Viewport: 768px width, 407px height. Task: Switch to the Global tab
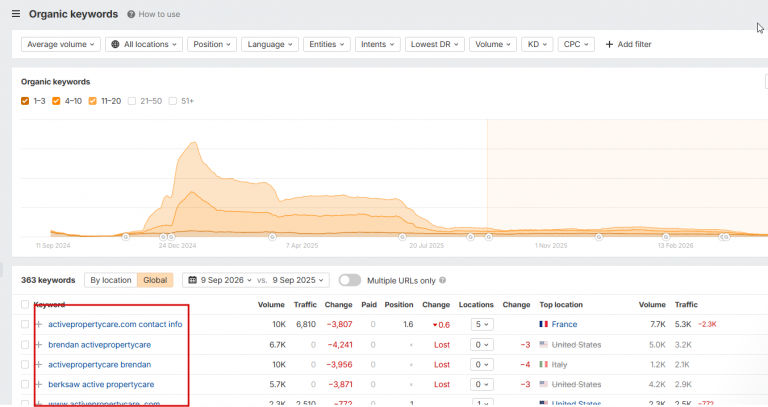click(x=155, y=280)
